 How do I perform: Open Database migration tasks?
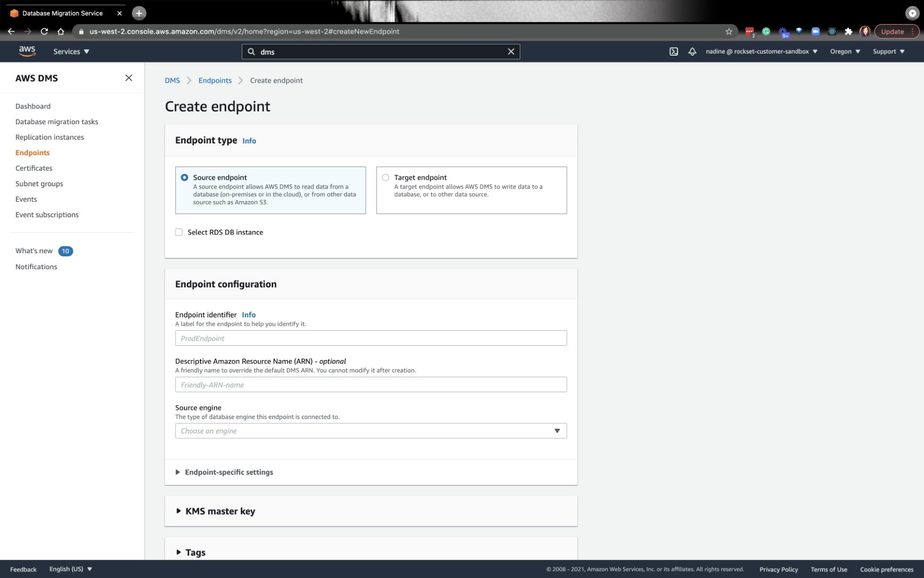coord(57,122)
